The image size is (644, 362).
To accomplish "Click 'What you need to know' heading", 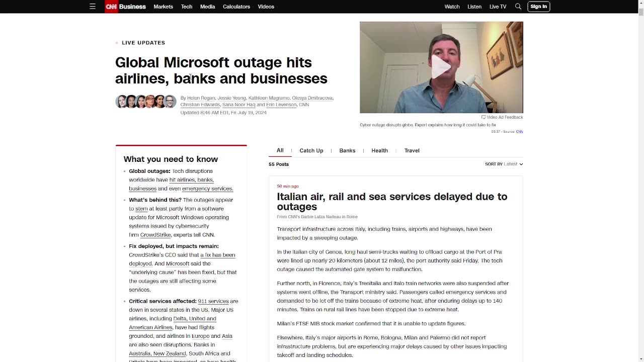I will click(171, 159).
